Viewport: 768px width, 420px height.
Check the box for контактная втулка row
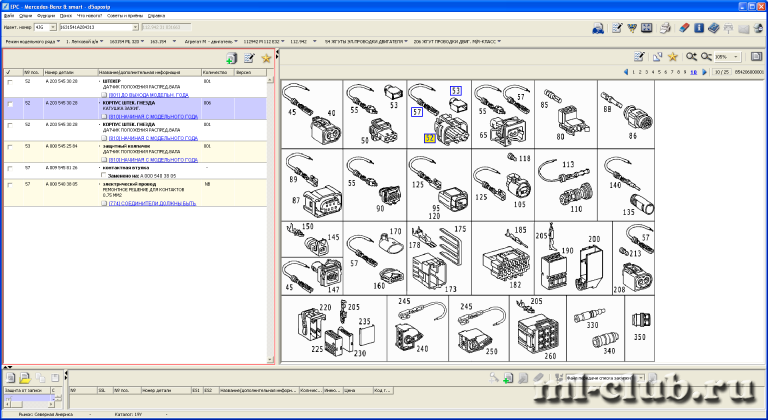(x=10, y=169)
